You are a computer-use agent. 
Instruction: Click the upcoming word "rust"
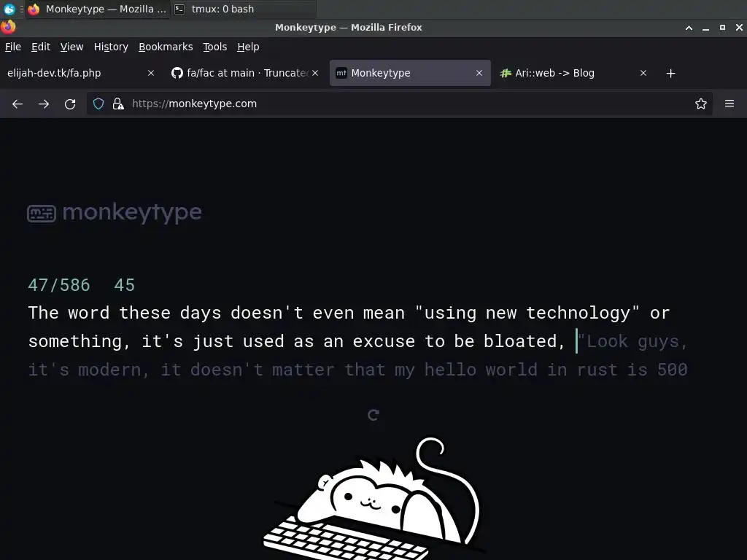[x=597, y=370]
